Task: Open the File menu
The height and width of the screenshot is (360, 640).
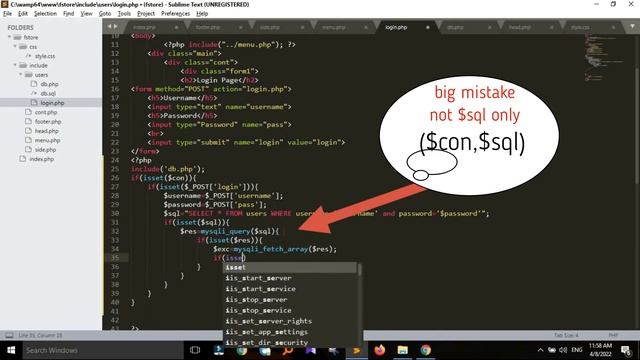Action: pyautogui.click(x=7, y=13)
